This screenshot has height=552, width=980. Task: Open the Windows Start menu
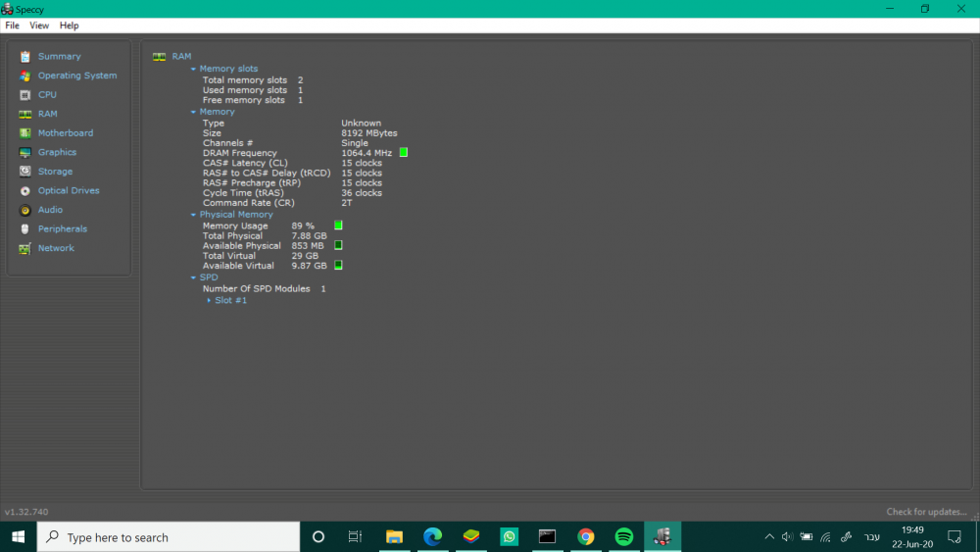18,536
